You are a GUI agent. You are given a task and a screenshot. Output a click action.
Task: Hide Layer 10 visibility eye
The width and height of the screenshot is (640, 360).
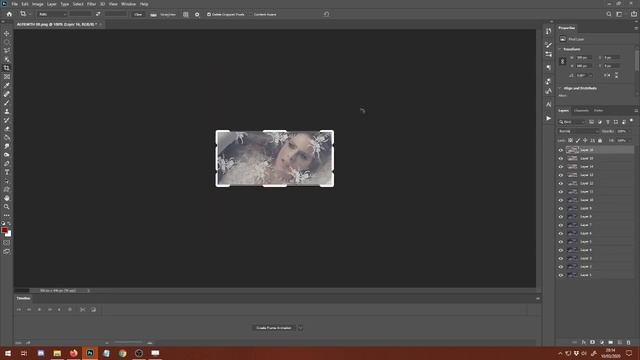[560, 200]
